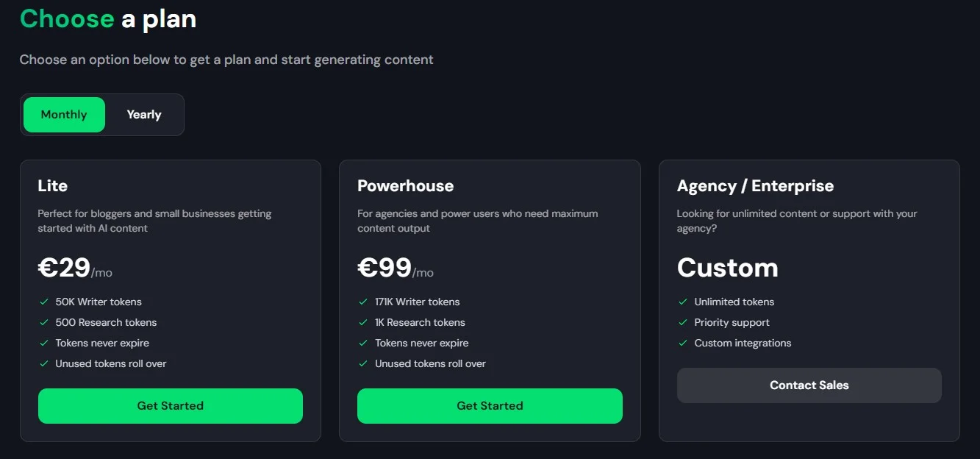The width and height of the screenshot is (980, 459).
Task: Click checkmark next to 1K Research tokens
Action: coord(363,322)
